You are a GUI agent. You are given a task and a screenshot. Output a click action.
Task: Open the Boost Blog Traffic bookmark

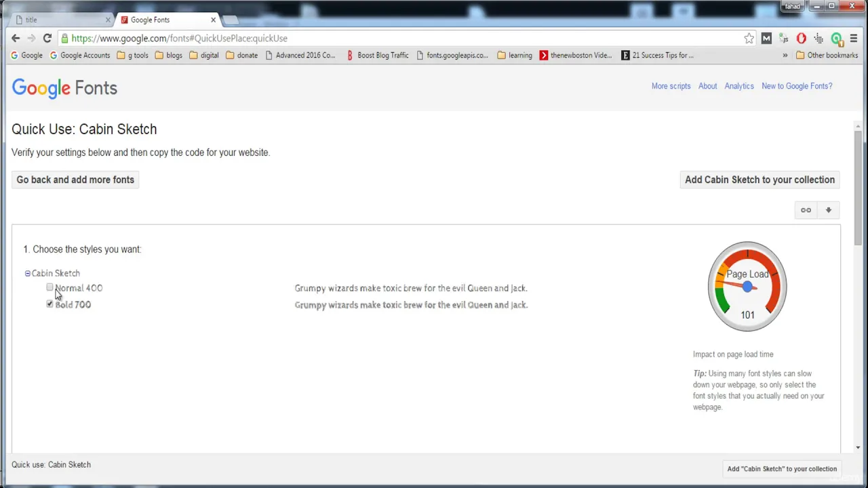click(x=378, y=56)
